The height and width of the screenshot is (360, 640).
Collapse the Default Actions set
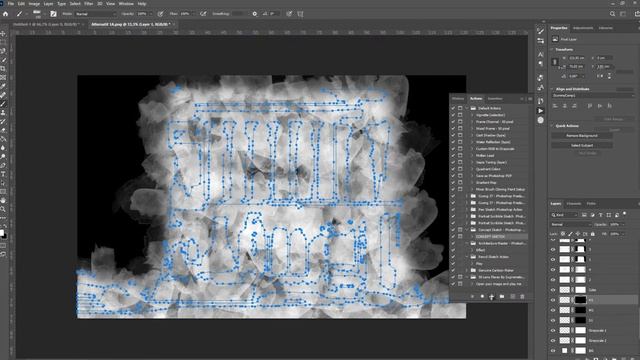pos(467,108)
